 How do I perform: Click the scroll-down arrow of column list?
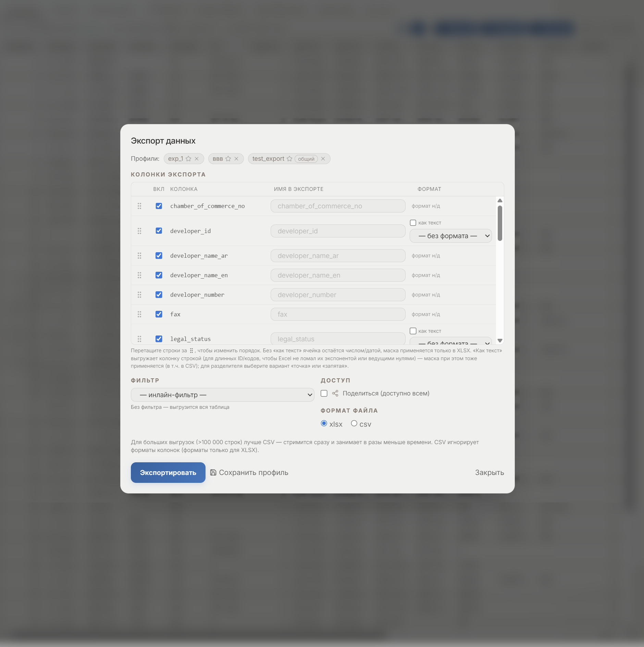500,341
